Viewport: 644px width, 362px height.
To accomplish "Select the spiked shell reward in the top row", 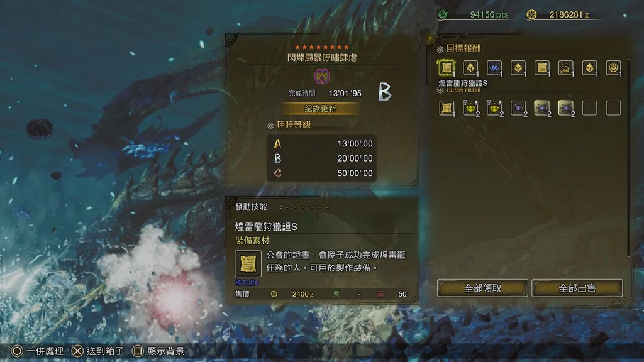I will click(x=565, y=68).
